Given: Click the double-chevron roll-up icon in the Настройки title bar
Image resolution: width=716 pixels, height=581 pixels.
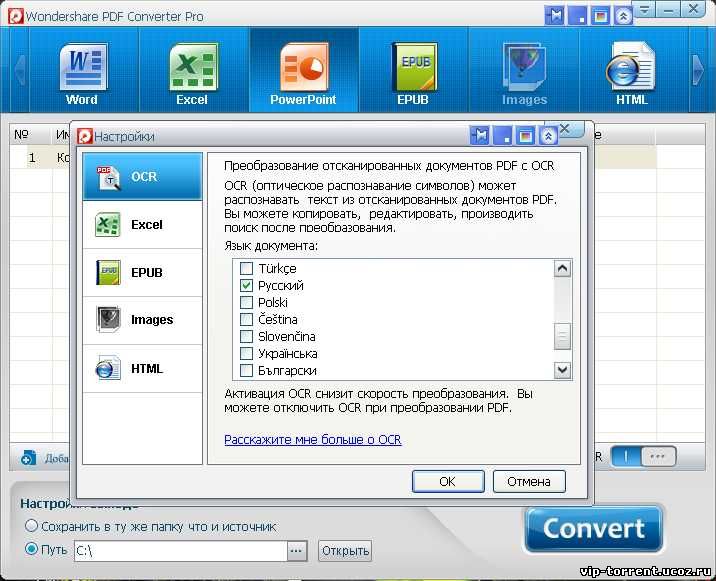Looking at the screenshot, I should (x=548, y=136).
